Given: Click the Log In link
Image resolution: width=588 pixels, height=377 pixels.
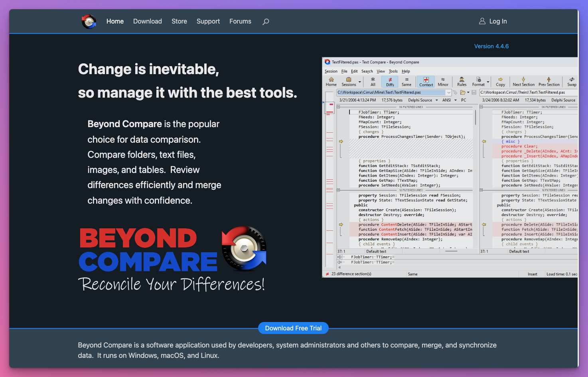Looking at the screenshot, I should [493, 22].
